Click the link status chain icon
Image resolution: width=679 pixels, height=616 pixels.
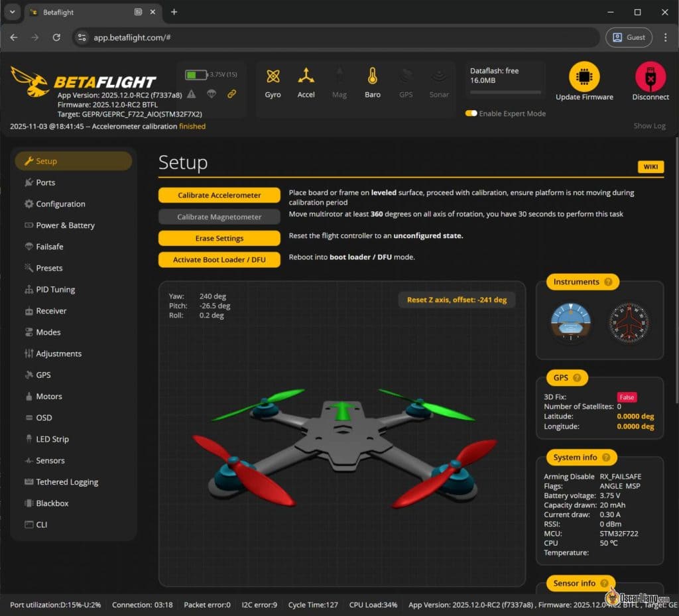(x=231, y=94)
